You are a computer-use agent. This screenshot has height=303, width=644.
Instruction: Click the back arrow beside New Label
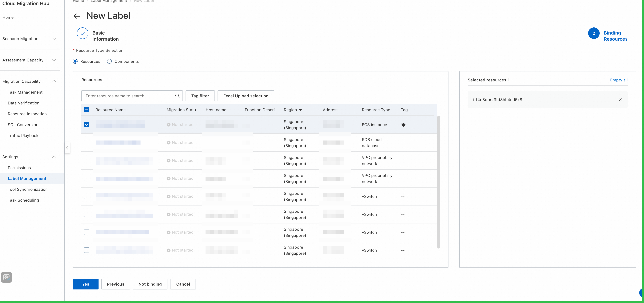pos(77,16)
